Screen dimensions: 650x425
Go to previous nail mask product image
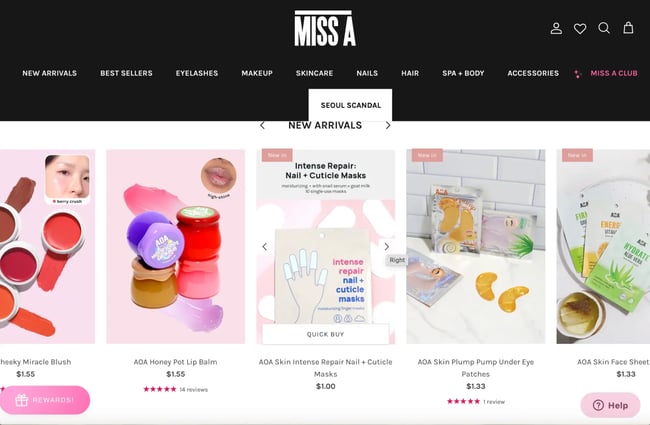click(x=265, y=247)
